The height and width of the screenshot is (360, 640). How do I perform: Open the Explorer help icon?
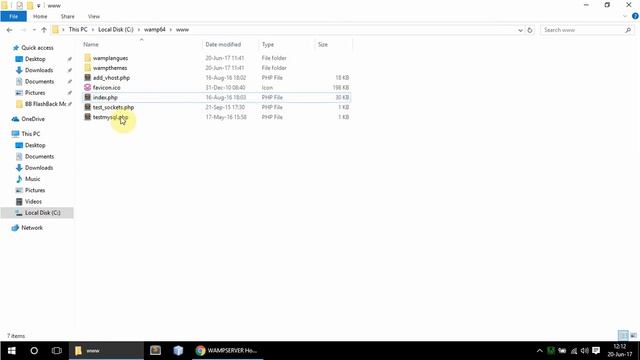(x=635, y=16)
